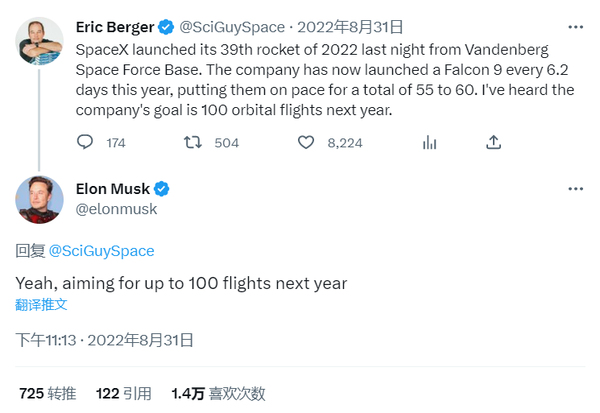Click the reply icon on Eric Berger's tweet

click(x=86, y=143)
